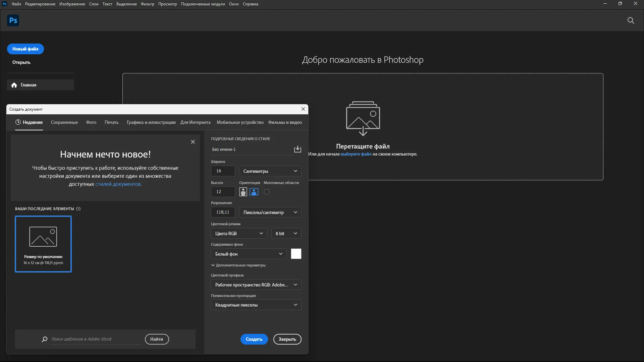Dismiss the 'Начнем нечто новое!' banner
The height and width of the screenshot is (362, 644).
point(193,142)
